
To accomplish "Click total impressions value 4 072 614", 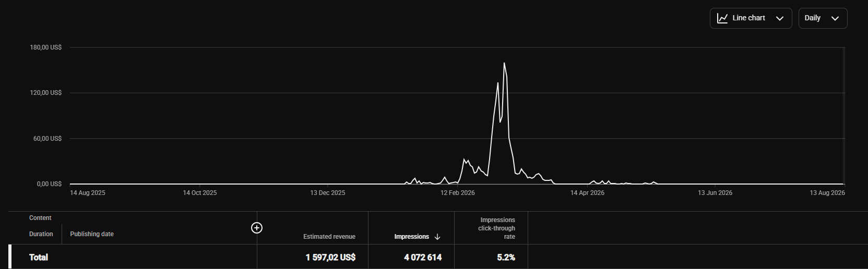I will [423, 258].
